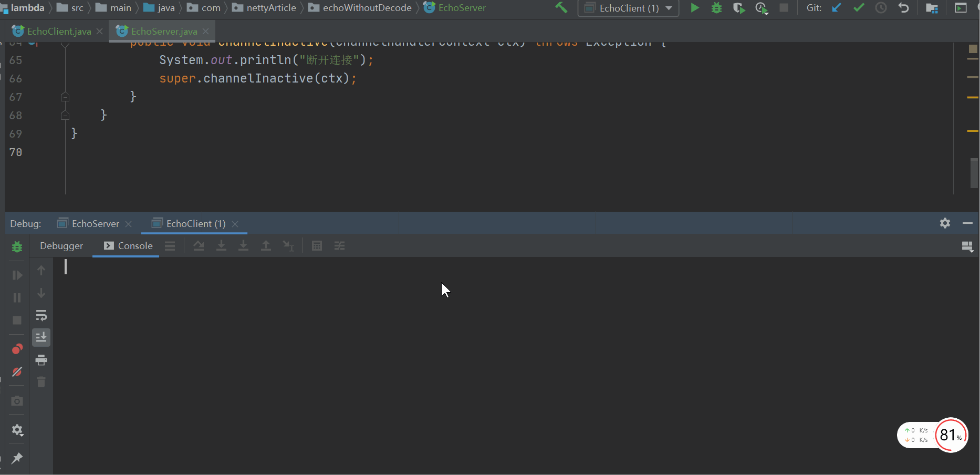Go down the stack trace in console
The width and height of the screenshot is (980, 475).
(x=41, y=293)
